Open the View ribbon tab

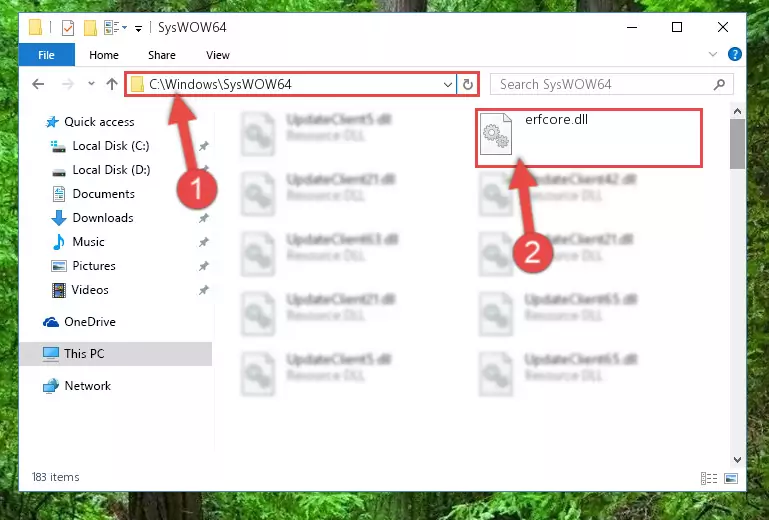(x=218, y=55)
